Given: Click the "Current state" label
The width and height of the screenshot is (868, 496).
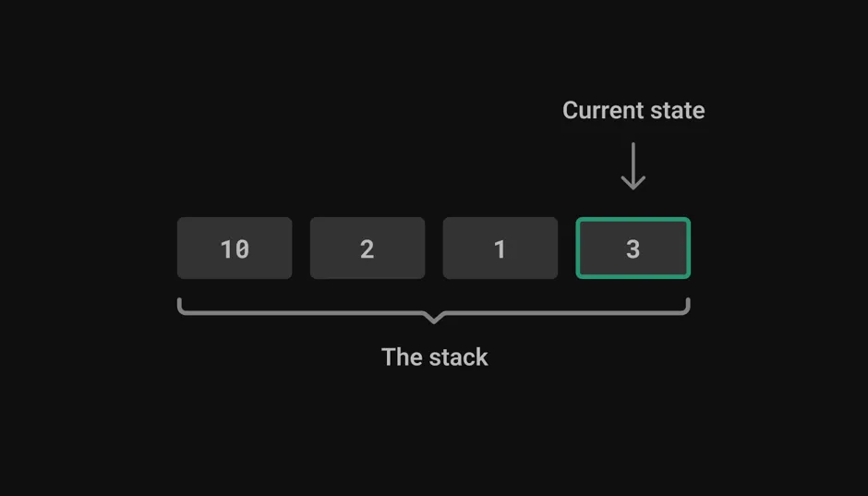Looking at the screenshot, I should pyautogui.click(x=633, y=110).
